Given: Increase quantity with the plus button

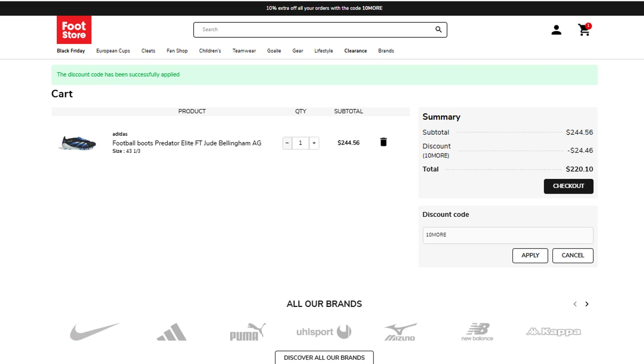Looking at the screenshot, I should tap(314, 143).
